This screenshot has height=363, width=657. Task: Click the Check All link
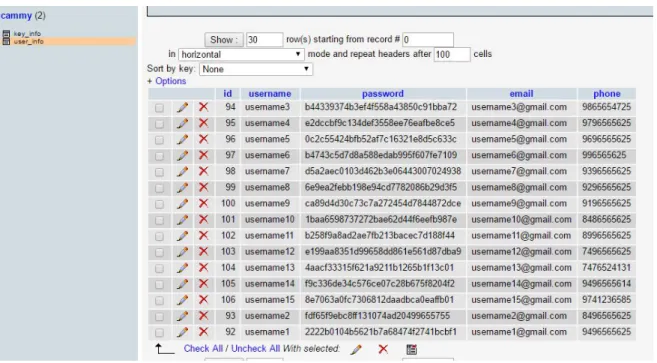(x=203, y=348)
